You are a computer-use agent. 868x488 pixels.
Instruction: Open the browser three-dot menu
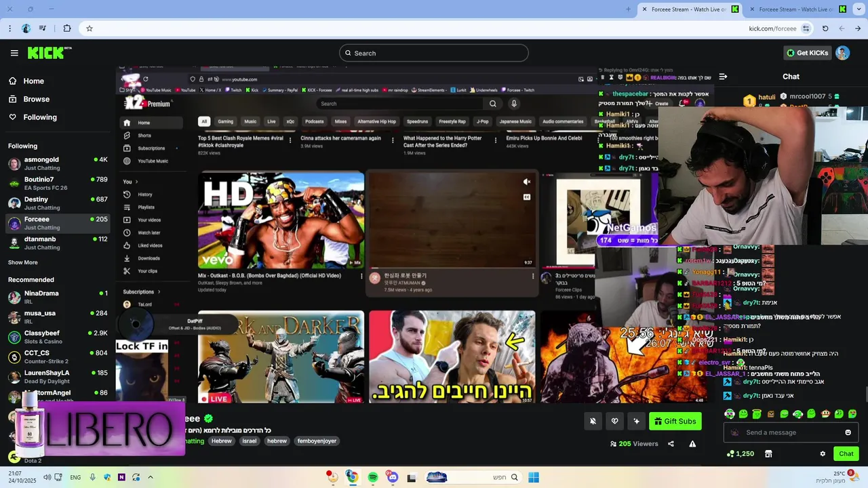coord(9,28)
